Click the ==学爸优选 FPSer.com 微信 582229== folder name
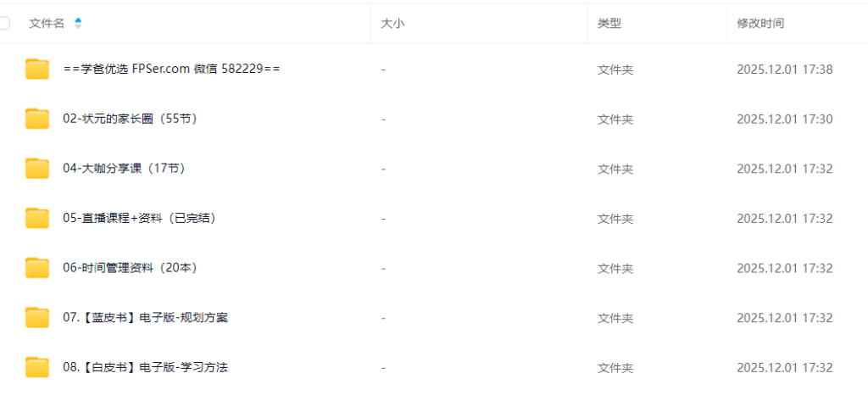 click(x=171, y=70)
